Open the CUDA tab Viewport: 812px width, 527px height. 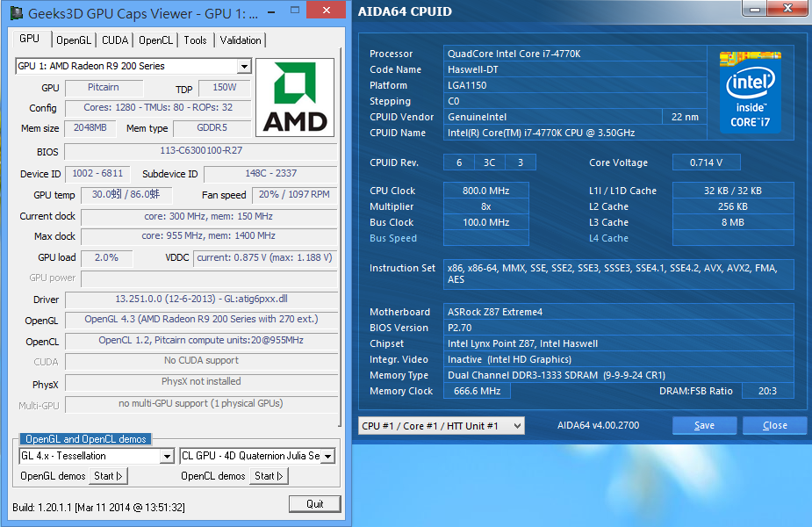115,40
